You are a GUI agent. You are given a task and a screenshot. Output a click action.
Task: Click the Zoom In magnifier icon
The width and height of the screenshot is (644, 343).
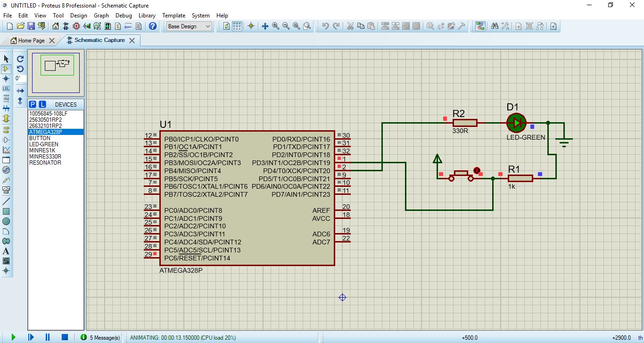pos(275,26)
